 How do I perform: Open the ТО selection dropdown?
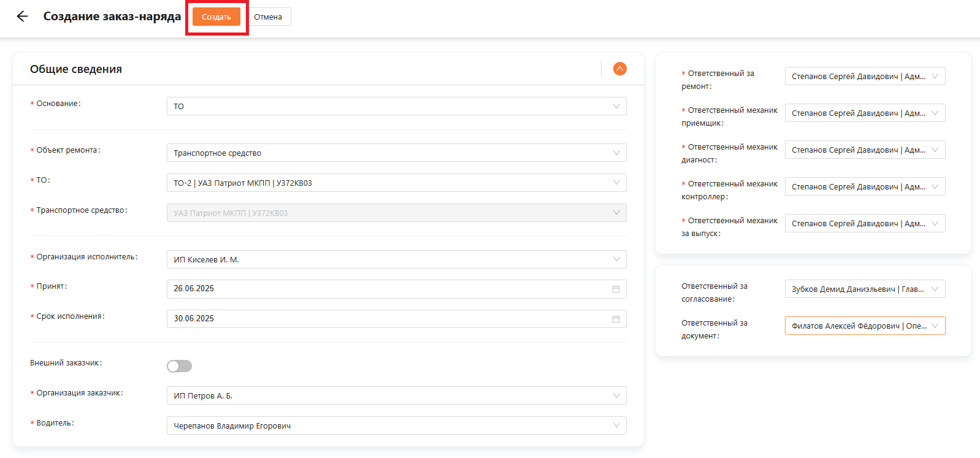point(396,183)
